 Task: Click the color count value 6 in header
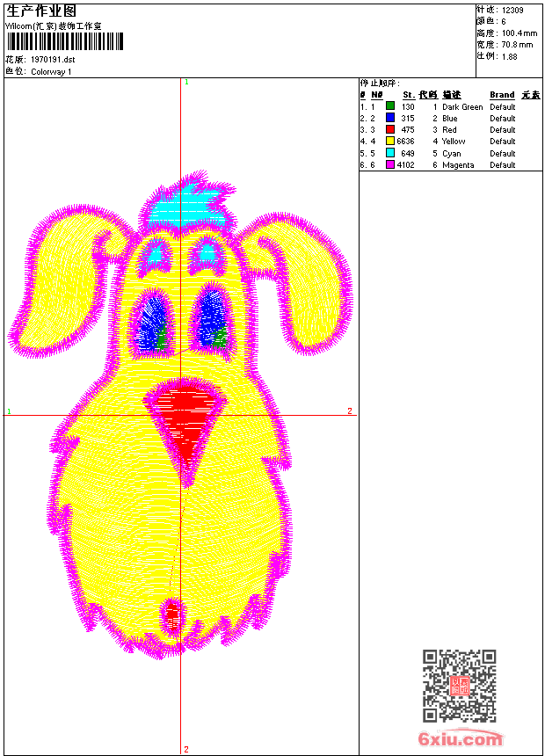pos(504,22)
